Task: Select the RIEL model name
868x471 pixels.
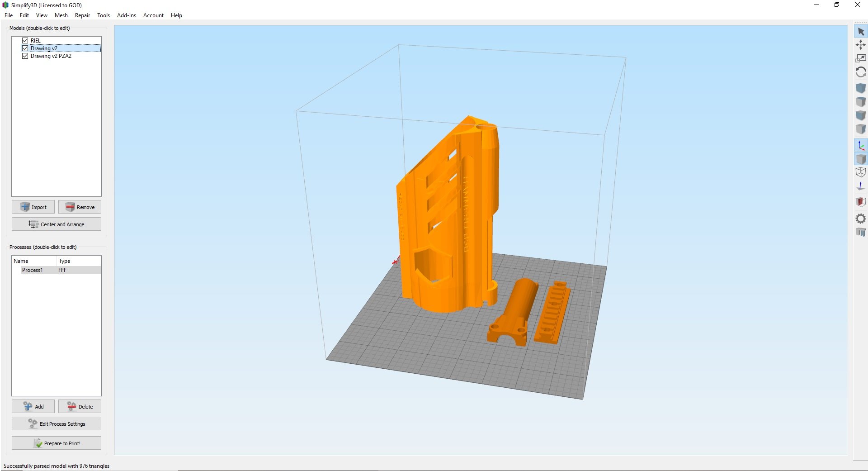Action: [x=36, y=41]
